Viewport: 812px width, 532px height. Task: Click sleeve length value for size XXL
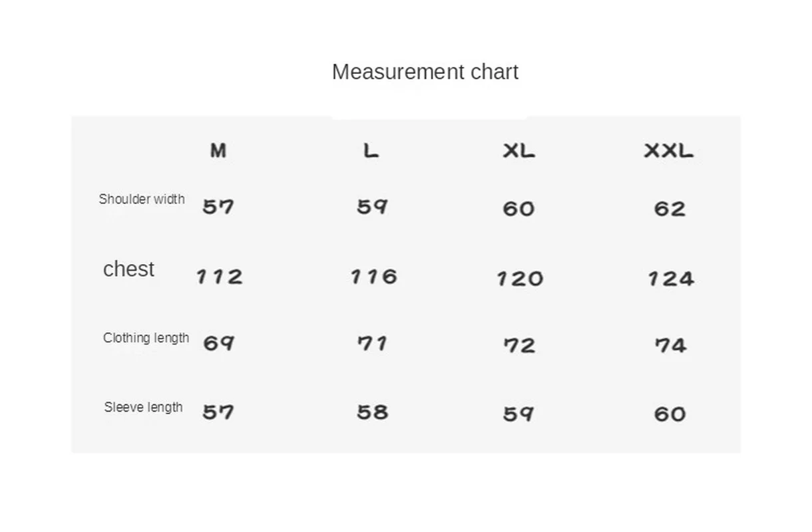click(x=670, y=414)
